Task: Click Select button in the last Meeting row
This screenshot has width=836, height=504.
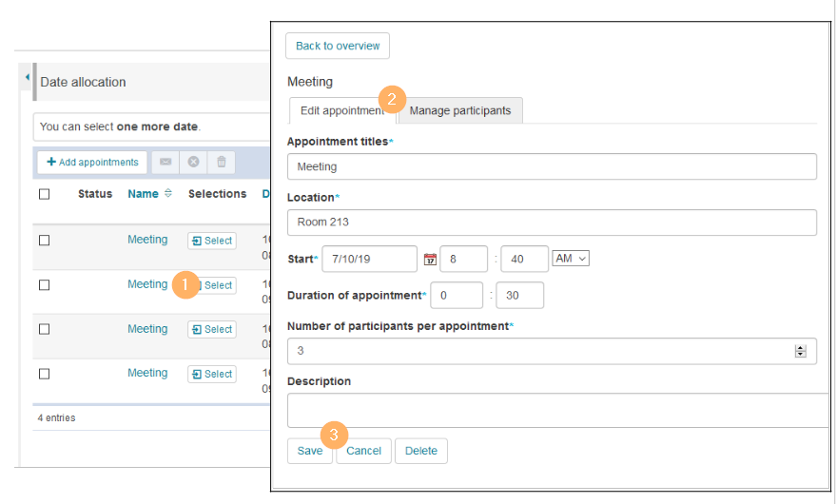Action: 211,374
